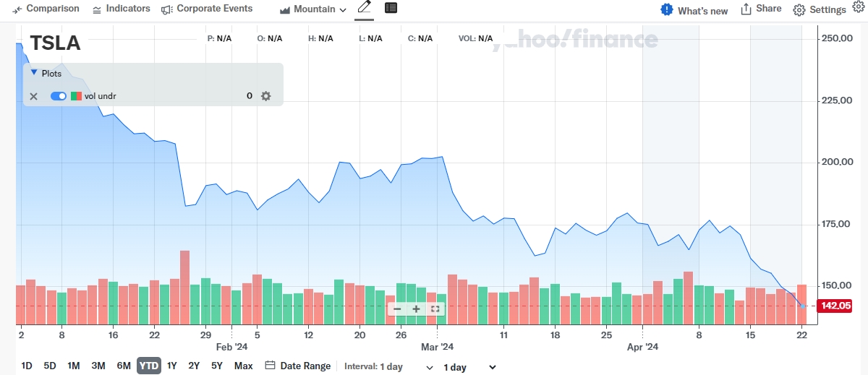868x375 pixels.
Task: Click the C: N/A close value
Action: [x=420, y=38]
